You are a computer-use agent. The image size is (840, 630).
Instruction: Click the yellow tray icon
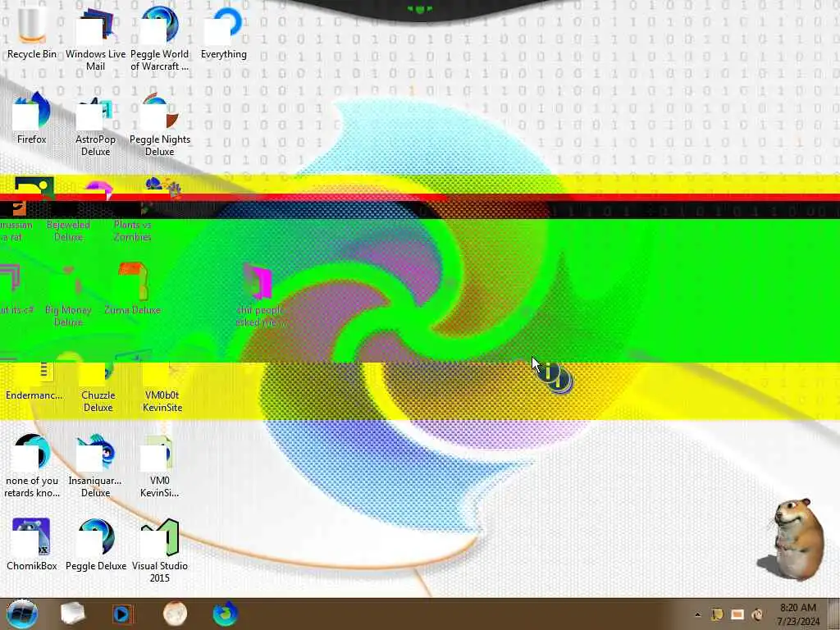(717, 614)
